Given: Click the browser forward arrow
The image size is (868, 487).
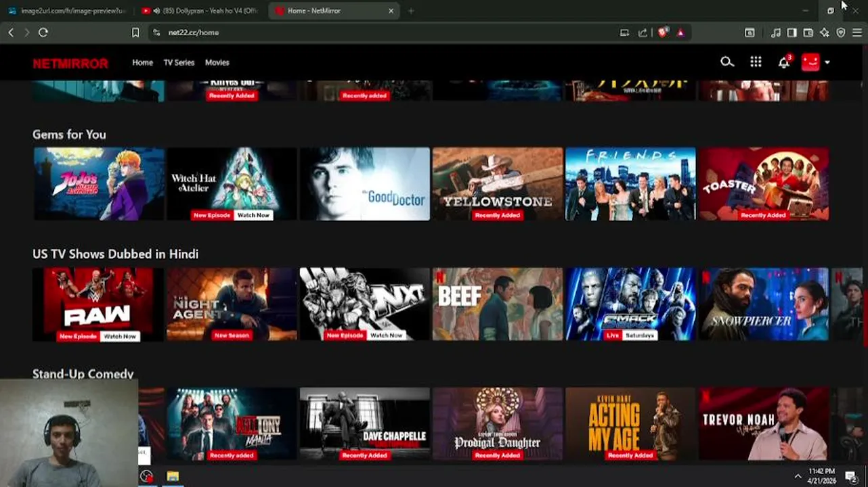Looking at the screenshot, I should pos(26,32).
